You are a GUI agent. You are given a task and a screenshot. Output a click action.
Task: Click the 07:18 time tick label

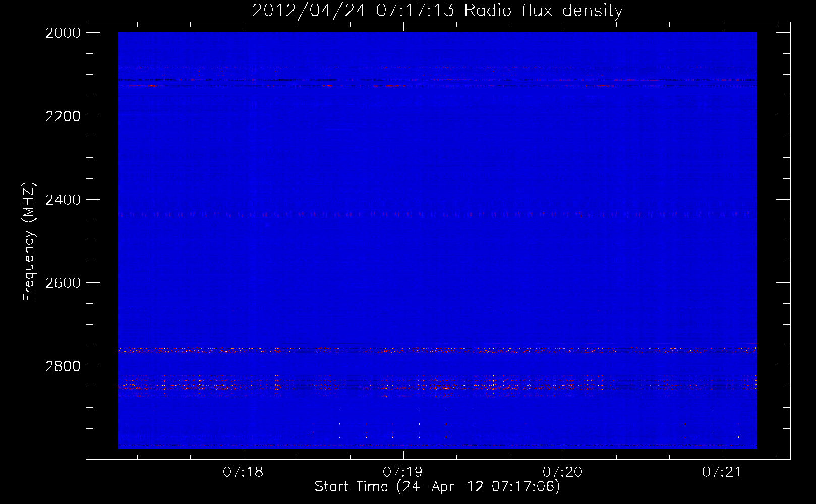[244, 472]
